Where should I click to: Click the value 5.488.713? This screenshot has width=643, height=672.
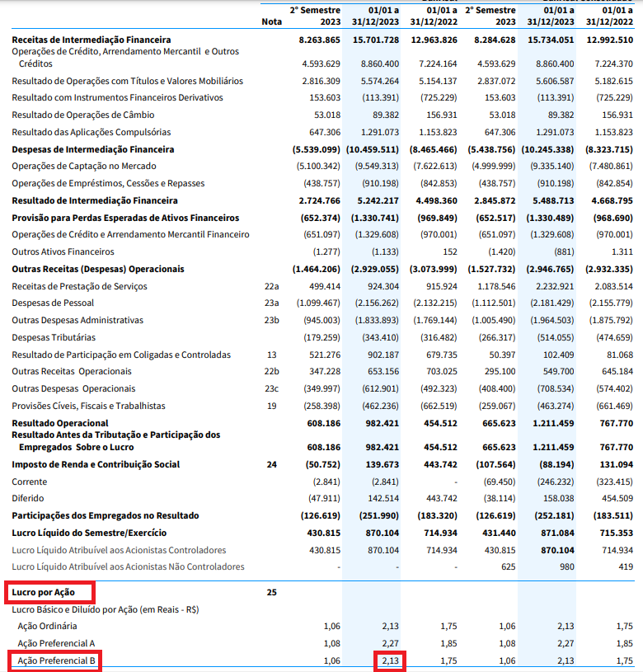[x=553, y=200]
